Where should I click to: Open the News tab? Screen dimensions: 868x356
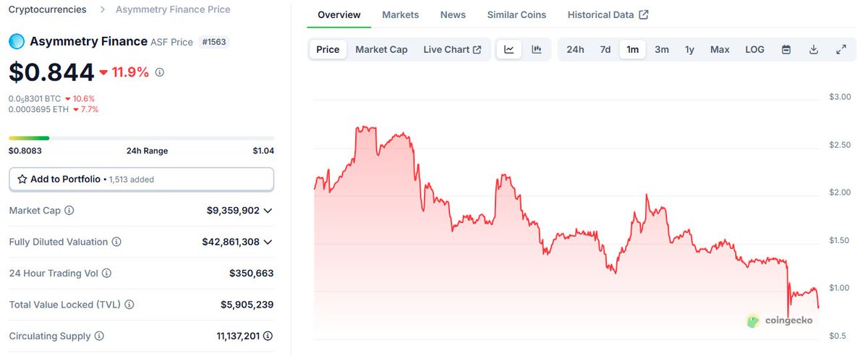click(x=453, y=14)
